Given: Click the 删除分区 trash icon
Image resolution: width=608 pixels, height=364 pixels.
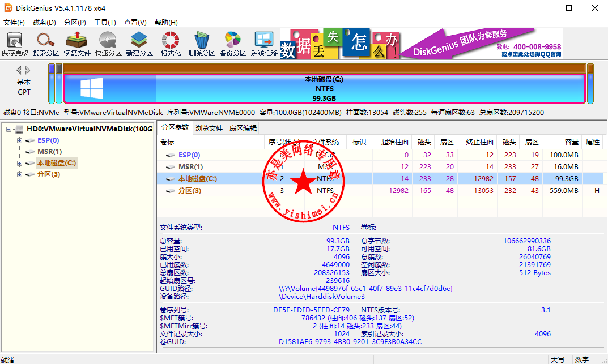Looking at the screenshot, I should 202,44.
